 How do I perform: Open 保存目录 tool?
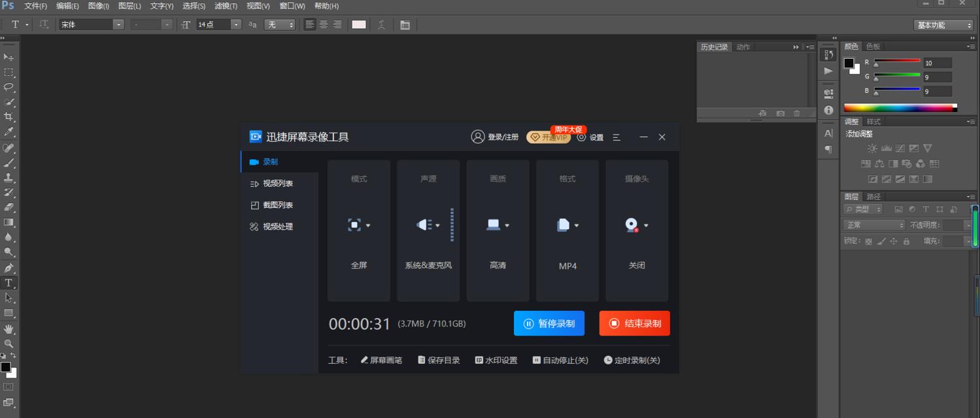tap(439, 361)
